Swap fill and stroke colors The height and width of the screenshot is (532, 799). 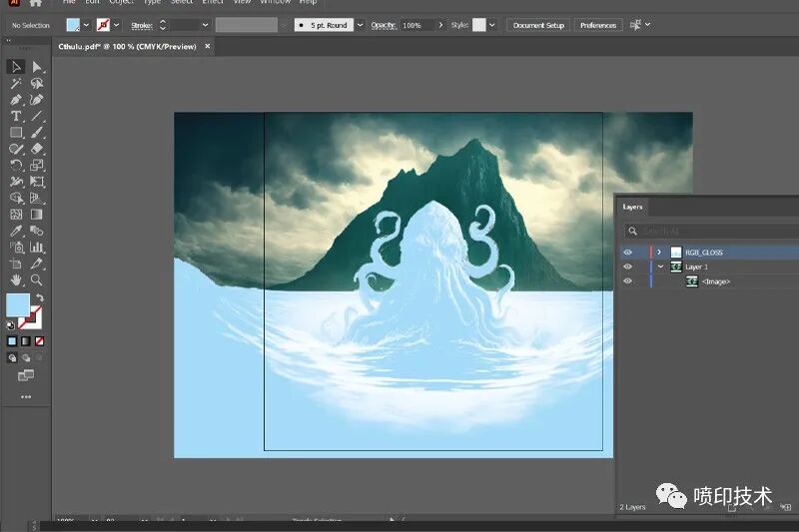(x=40, y=297)
